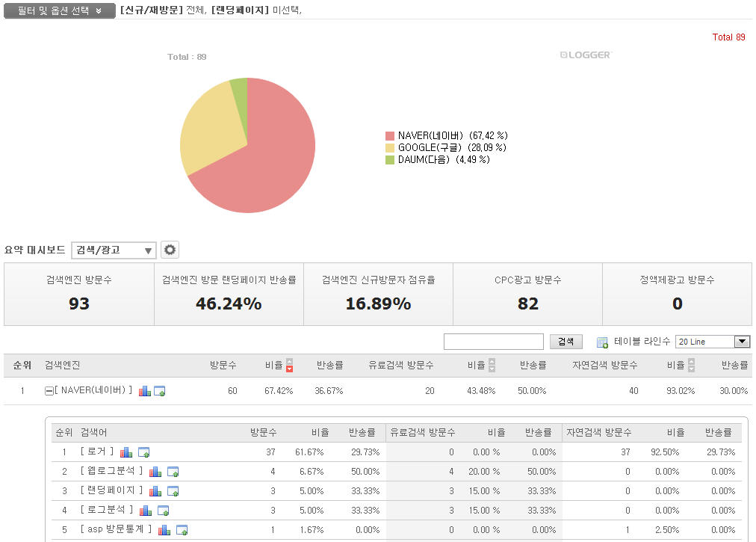Sort by 비율 under 방문수 column
The height and width of the screenshot is (542, 756).
290,366
